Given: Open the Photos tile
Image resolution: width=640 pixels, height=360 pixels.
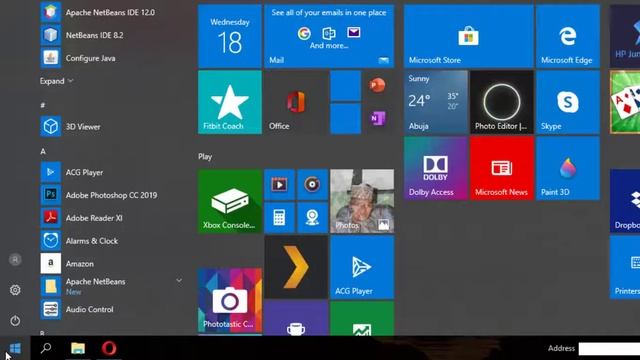Looking at the screenshot, I should (x=362, y=201).
